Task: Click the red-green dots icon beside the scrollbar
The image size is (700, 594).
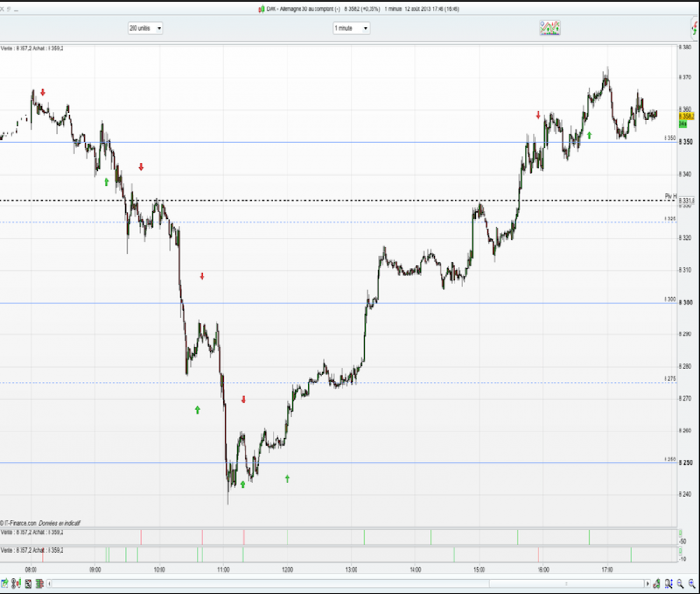Action: pyautogui.click(x=656, y=584)
